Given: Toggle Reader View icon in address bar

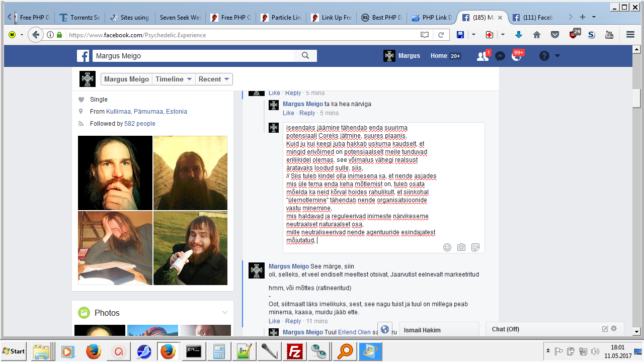Looking at the screenshot, I should point(425,35).
